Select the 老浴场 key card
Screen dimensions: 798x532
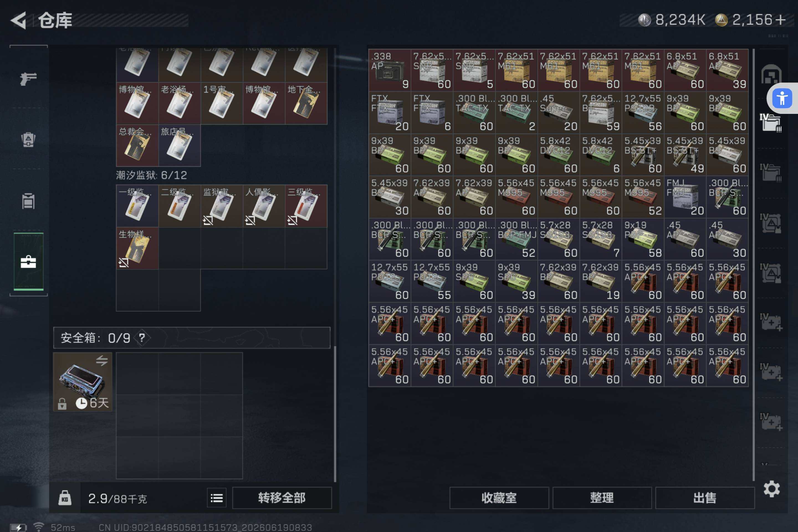point(180,103)
